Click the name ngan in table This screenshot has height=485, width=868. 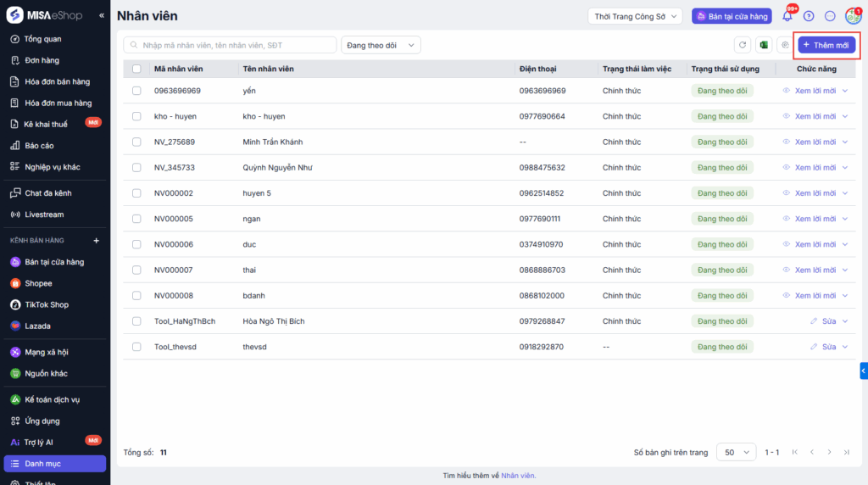tap(251, 219)
